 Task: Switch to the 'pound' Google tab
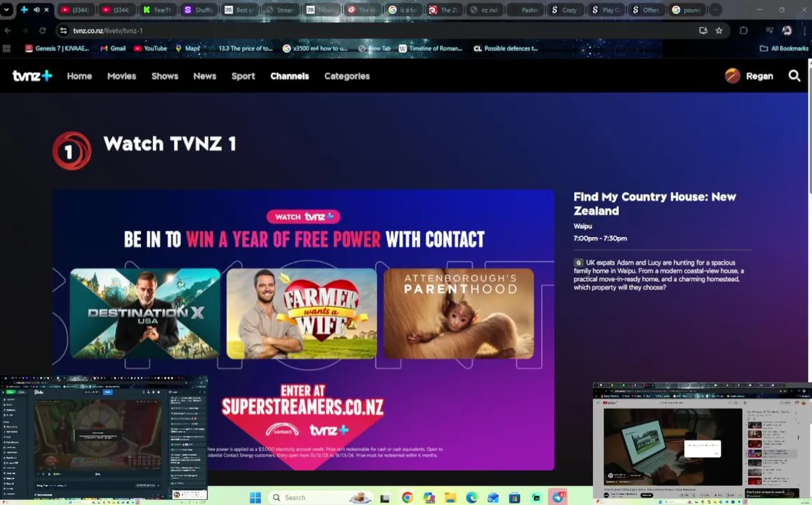click(687, 10)
